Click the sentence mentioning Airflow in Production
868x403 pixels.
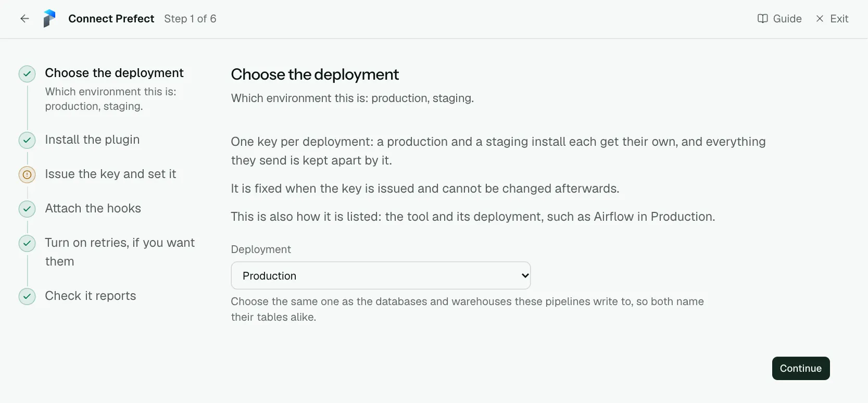473,217
